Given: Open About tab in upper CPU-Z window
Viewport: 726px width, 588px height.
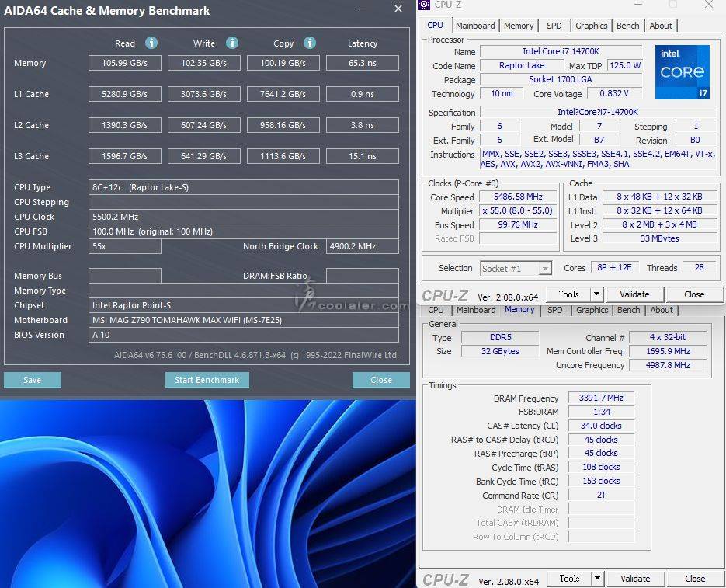Looking at the screenshot, I should click(661, 26).
